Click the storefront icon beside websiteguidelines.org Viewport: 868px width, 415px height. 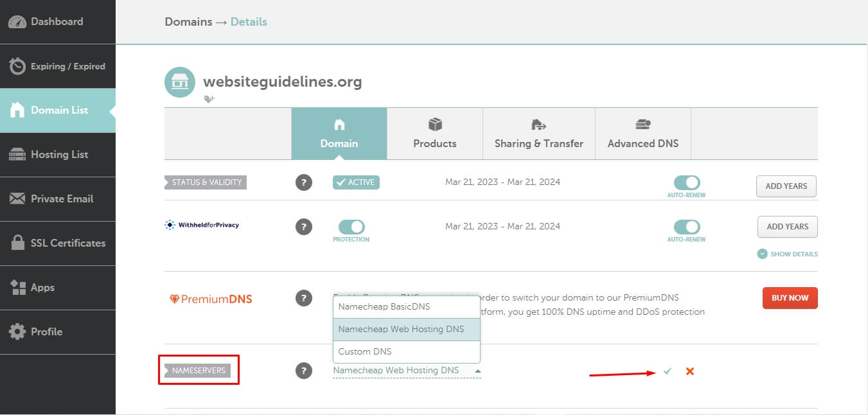pos(180,82)
